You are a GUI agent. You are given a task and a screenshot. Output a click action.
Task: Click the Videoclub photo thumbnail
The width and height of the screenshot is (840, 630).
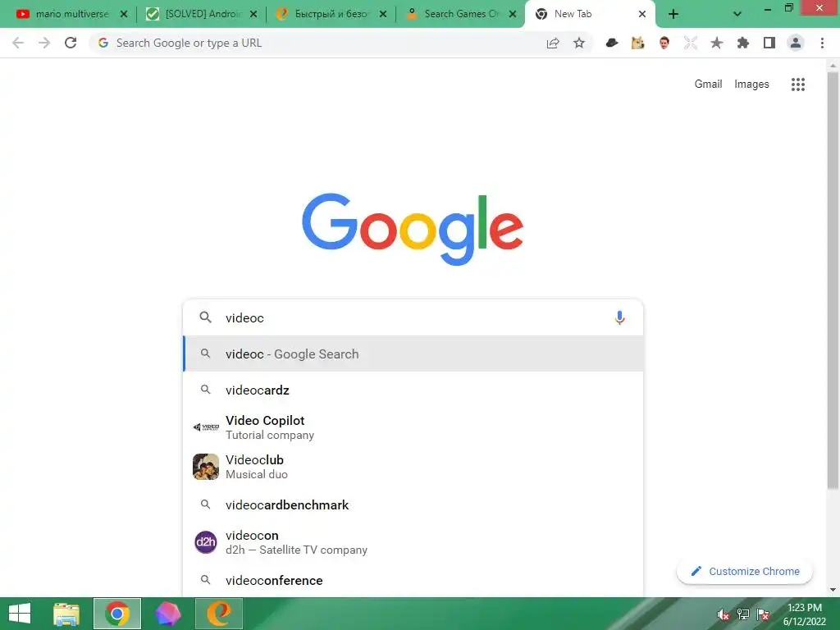point(206,467)
